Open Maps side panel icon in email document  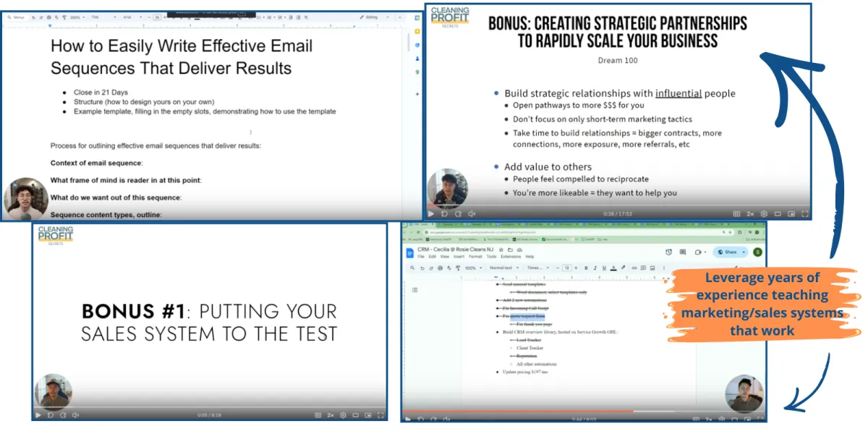pos(417,72)
